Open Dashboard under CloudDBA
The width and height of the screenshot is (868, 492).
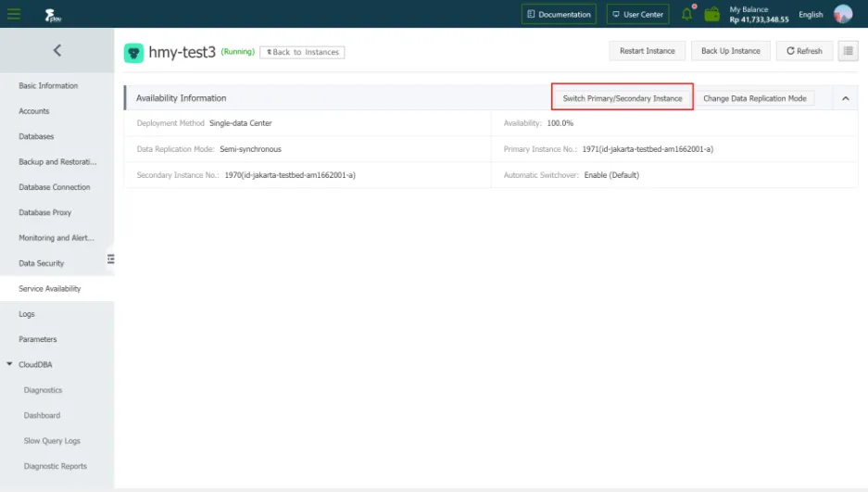(42, 416)
